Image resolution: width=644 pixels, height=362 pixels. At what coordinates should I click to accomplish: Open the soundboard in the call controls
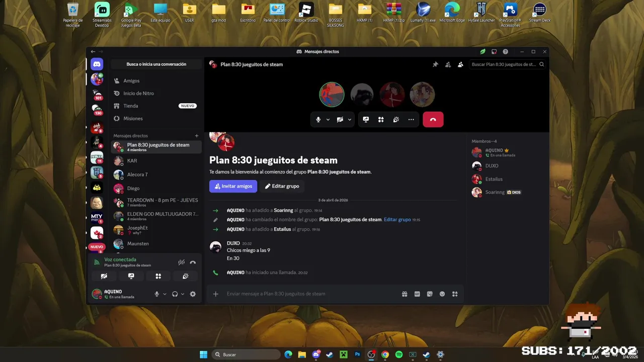[396, 119]
